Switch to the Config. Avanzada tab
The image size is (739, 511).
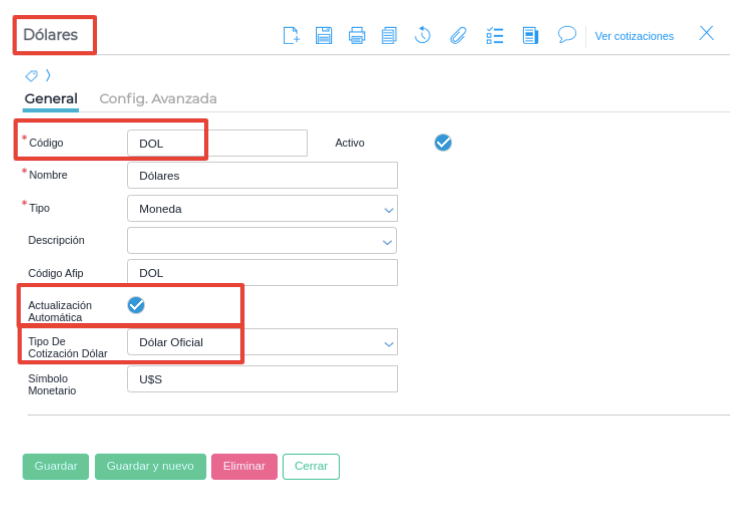tap(158, 99)
